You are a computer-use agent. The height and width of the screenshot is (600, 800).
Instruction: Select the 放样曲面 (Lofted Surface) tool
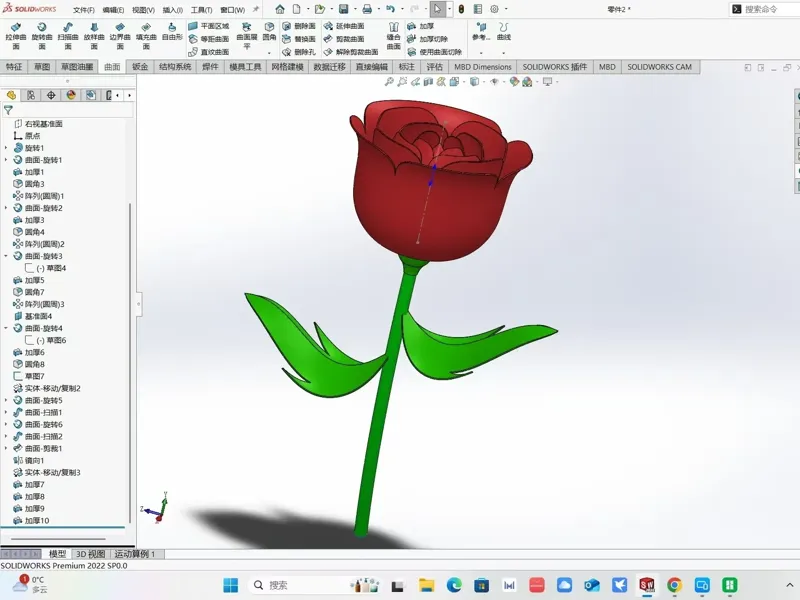pyautogui.click(x=94, y=36)
